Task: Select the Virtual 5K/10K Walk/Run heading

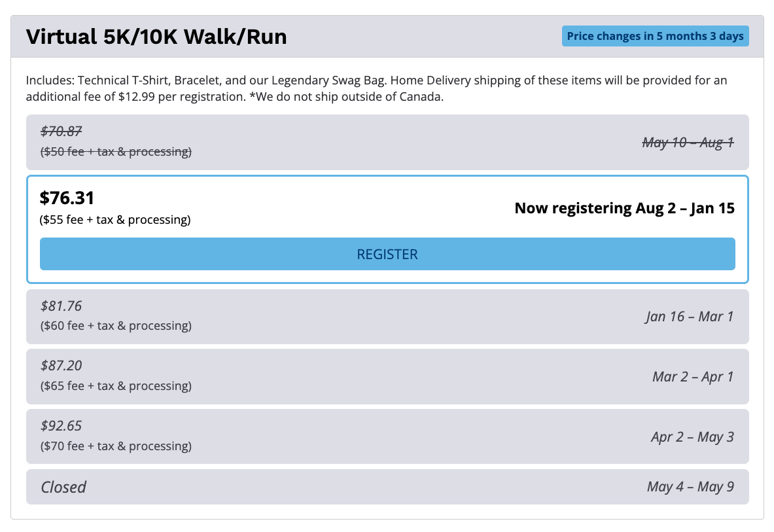Action: point(156,37)
